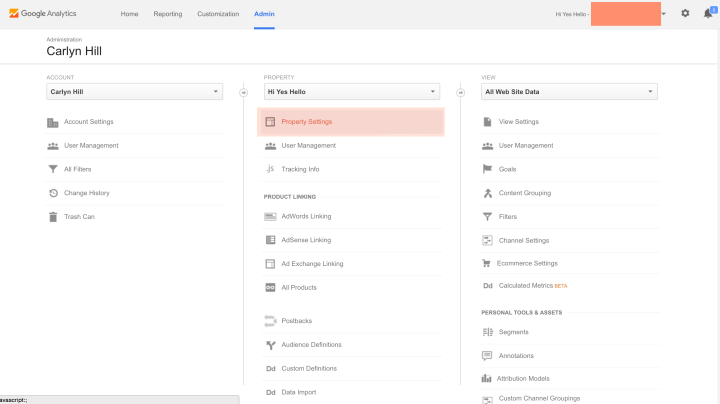Screen dimensions: 720x404
Task: Open the Property Settings link text
Action: pyautogui.click(x=307, y=122)
